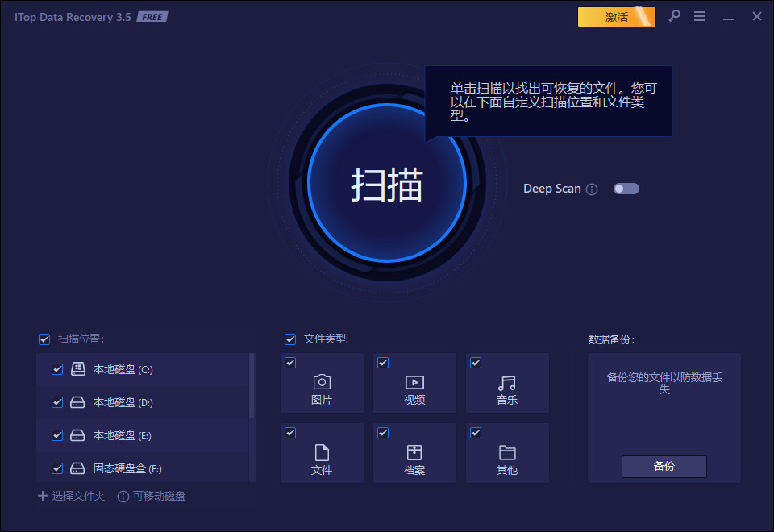The height and width of the screenshot is (532, 774).
Task: Click the large 扫描 scan button
Action: (x=387, y=183)
